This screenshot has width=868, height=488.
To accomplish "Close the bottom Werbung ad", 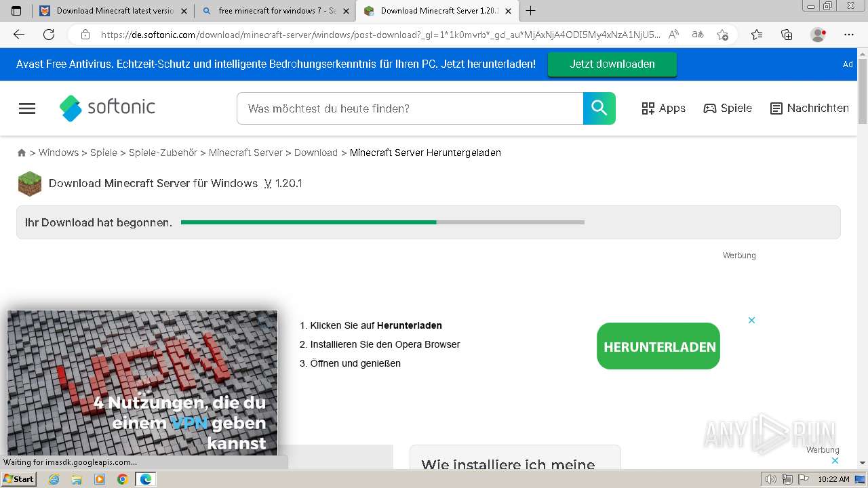I will (835, 460).
